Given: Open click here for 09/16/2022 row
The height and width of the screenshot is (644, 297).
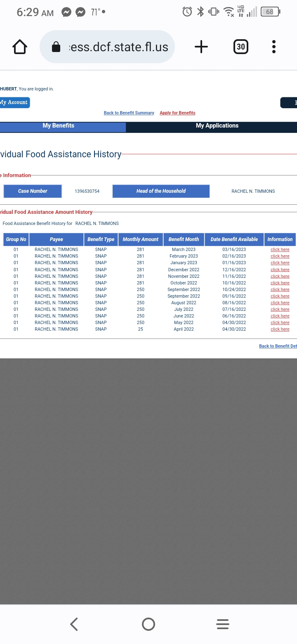Looking at the screenshot, I should pos(280,296).
